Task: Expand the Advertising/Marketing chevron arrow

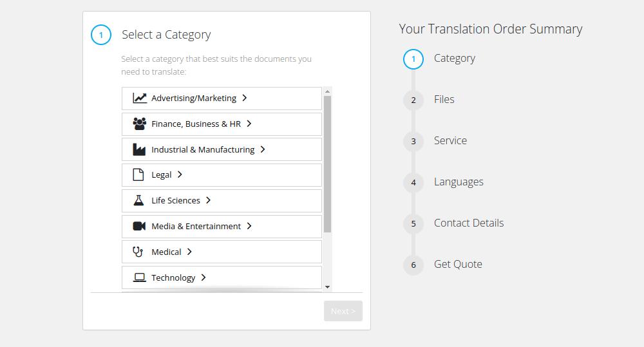Action: tap(244, 98)
